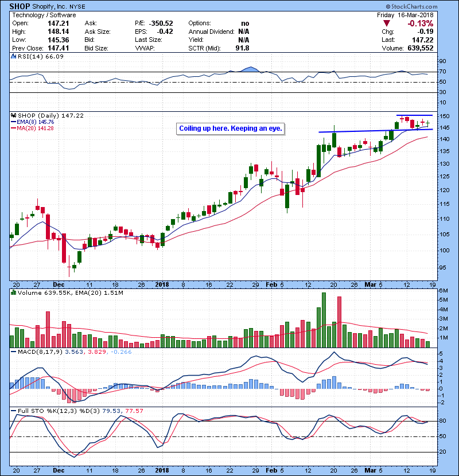Click the date Friday 16-Mar-2018
This screenshot has height=476, width=459.
[x=405, y=15]
